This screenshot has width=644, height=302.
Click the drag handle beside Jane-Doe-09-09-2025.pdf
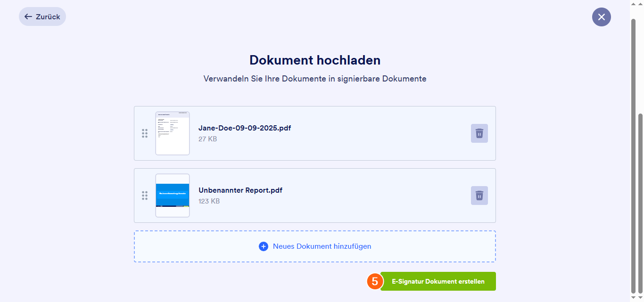tap(145, 133)
